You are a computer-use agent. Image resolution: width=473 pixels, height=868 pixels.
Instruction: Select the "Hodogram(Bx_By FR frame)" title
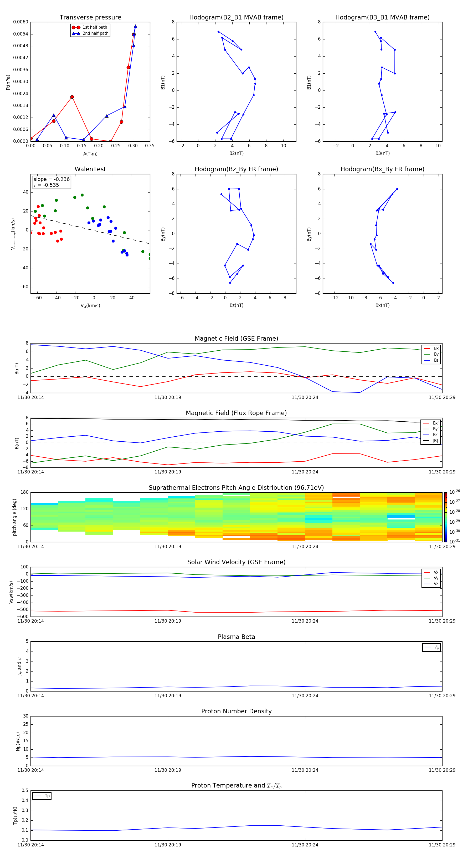click(x=382, y=169)
